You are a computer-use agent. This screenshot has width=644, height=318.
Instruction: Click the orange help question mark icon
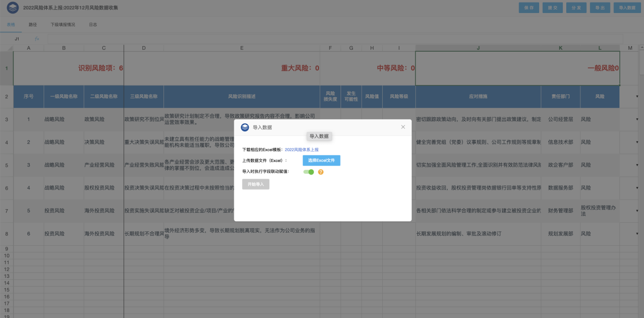[321, 172]
